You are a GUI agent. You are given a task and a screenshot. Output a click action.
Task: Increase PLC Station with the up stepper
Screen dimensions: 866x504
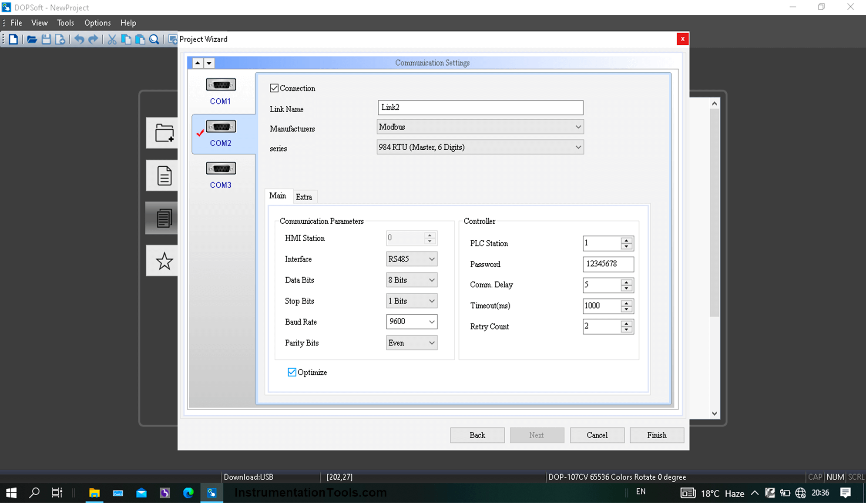click(627, 240)
